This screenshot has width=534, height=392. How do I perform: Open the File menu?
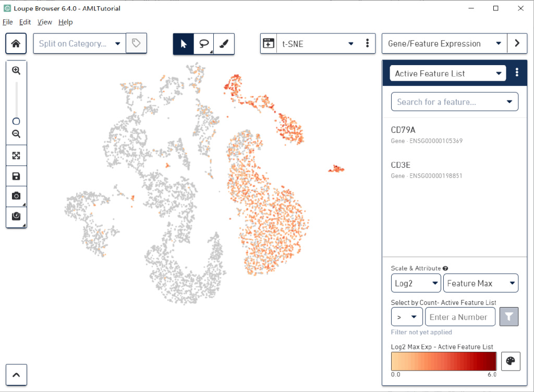coord(7,22)
